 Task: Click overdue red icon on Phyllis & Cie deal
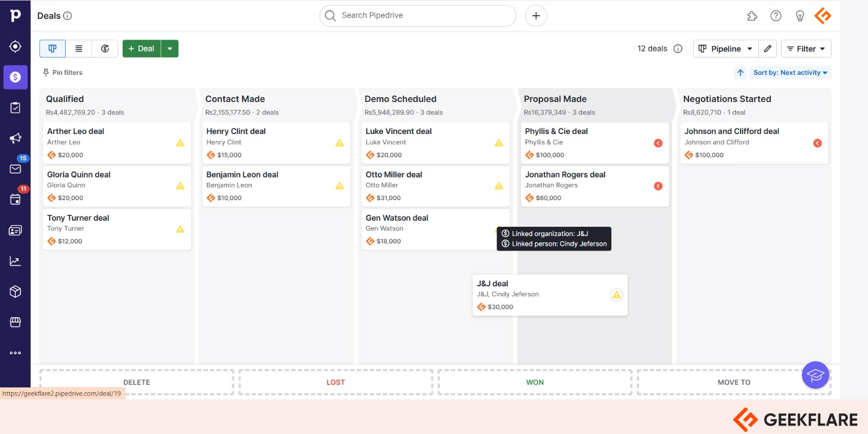658,143
